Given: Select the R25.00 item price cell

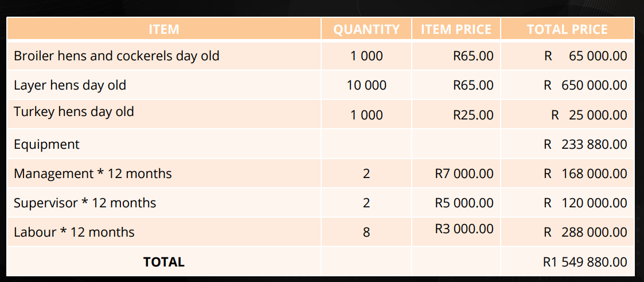Looking at the screenshot, I should coord(473,115).
